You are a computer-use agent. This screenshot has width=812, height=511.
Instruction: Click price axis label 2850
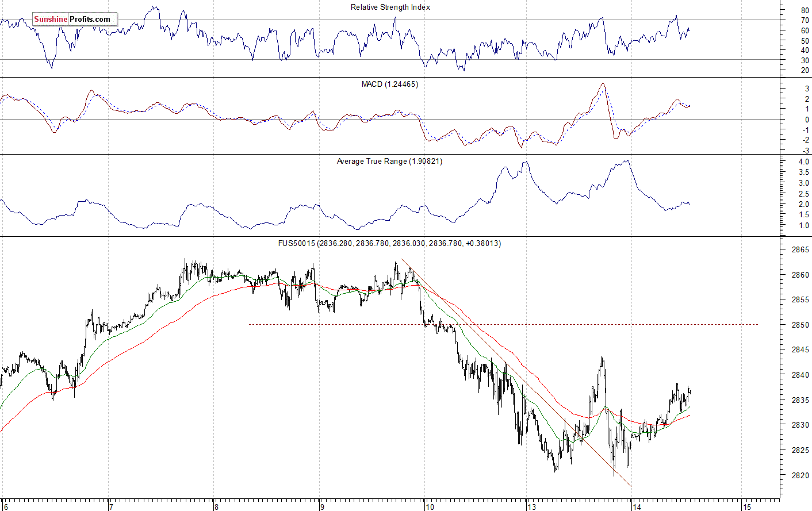[x=800, y=325]
